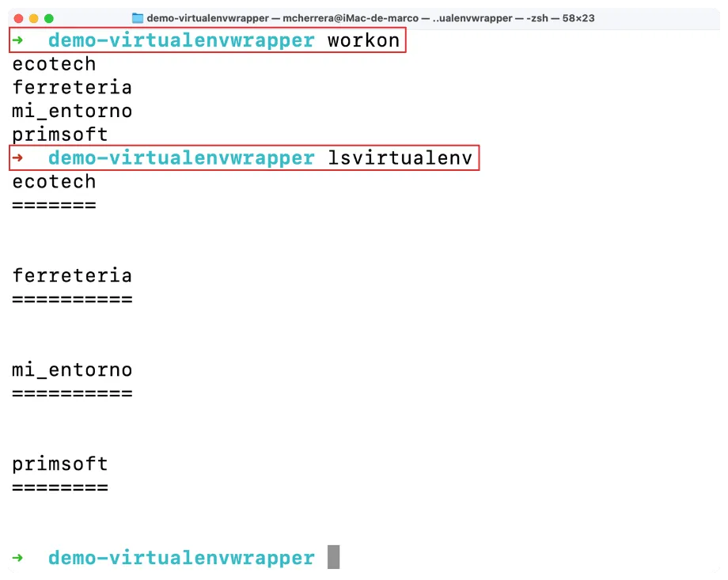The width and height of the screenshot is (728, 580).
Task: Click mi_entorno in the workon output list
Action: pos(72,111)
